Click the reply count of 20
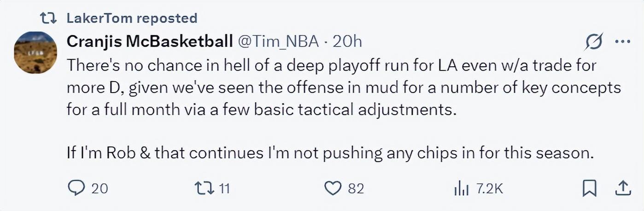The height and width of the screenshot is (211, 644). [x=100, y=188]
